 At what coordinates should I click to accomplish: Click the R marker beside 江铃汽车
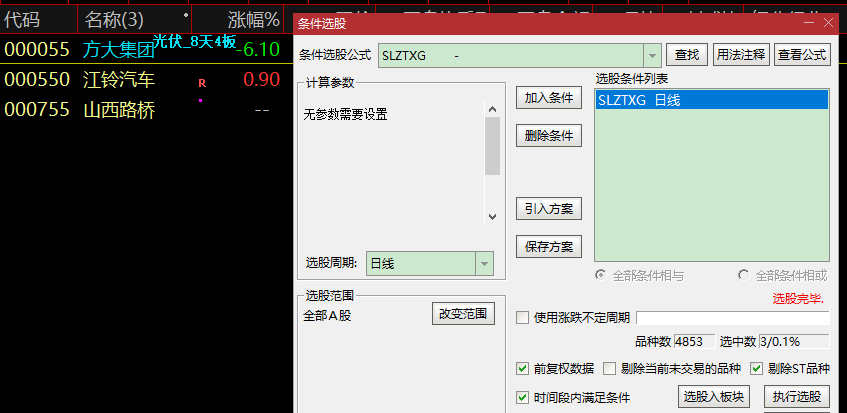pos(202,83)
